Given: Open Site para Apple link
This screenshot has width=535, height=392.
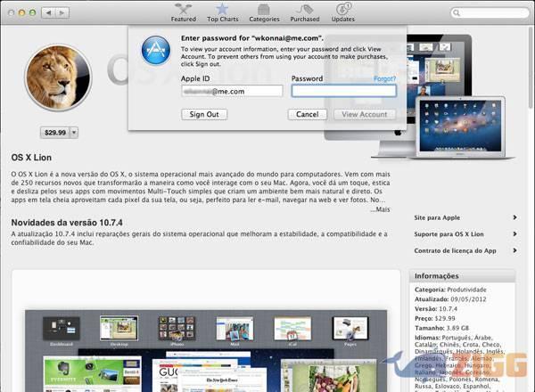Looking at the screenshot, I should [x=437, y=217].
